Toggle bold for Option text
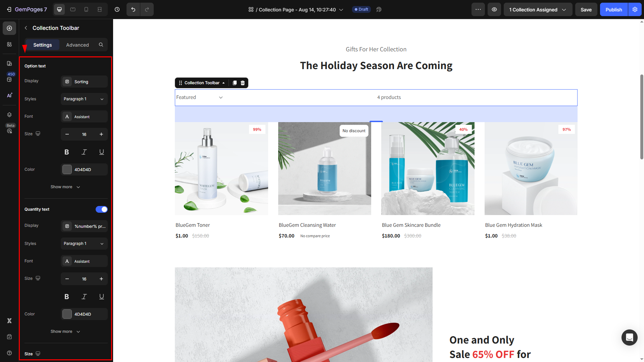Viewport: 644px width, 362px height. 66,152
